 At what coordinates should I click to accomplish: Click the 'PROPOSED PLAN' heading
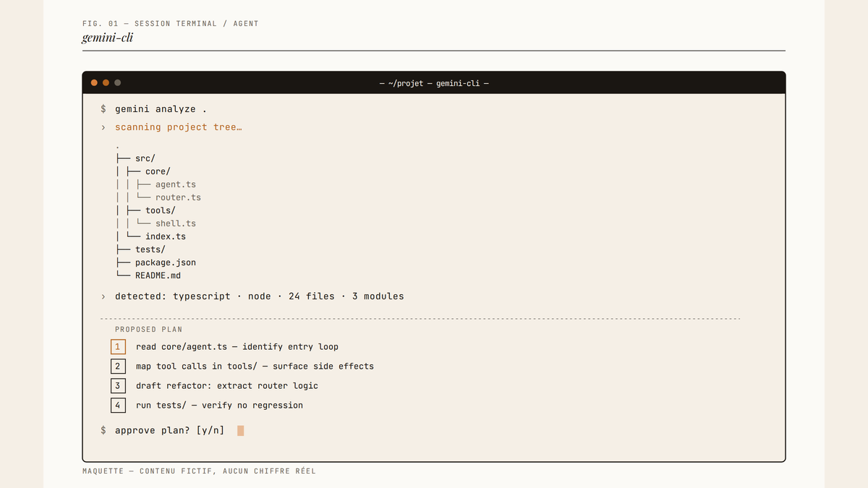coord(148,330)
